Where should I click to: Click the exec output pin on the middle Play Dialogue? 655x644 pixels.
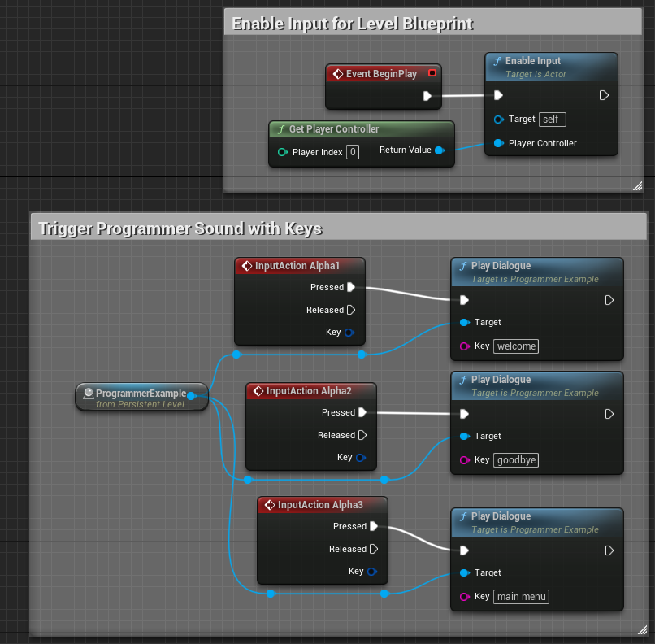click(609, 414)
